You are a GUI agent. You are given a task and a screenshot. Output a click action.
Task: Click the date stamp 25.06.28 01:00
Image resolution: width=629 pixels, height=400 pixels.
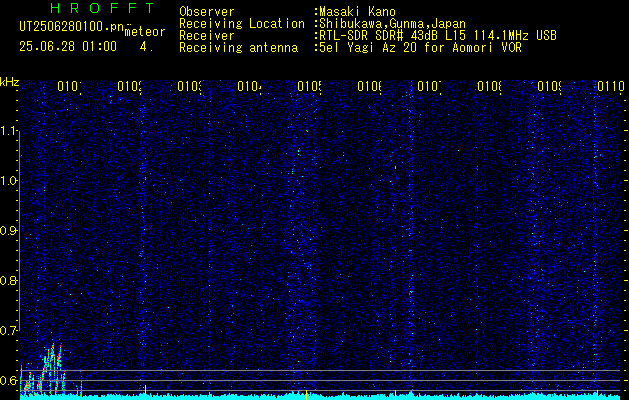point(68,47)
